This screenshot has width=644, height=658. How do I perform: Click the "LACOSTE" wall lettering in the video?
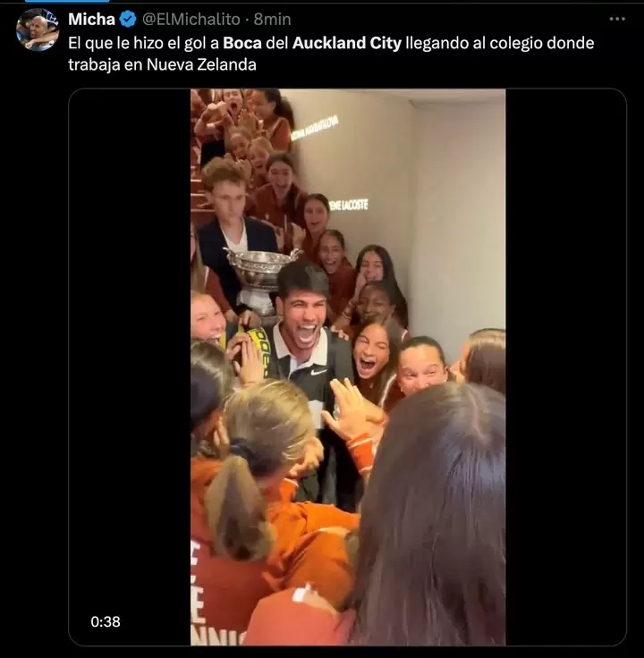(350, 205)
